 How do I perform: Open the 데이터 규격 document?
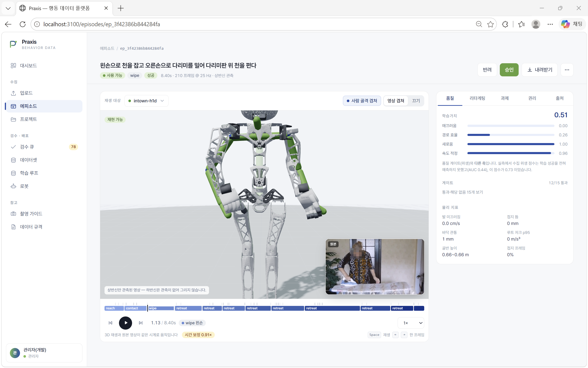coord(44,227)
